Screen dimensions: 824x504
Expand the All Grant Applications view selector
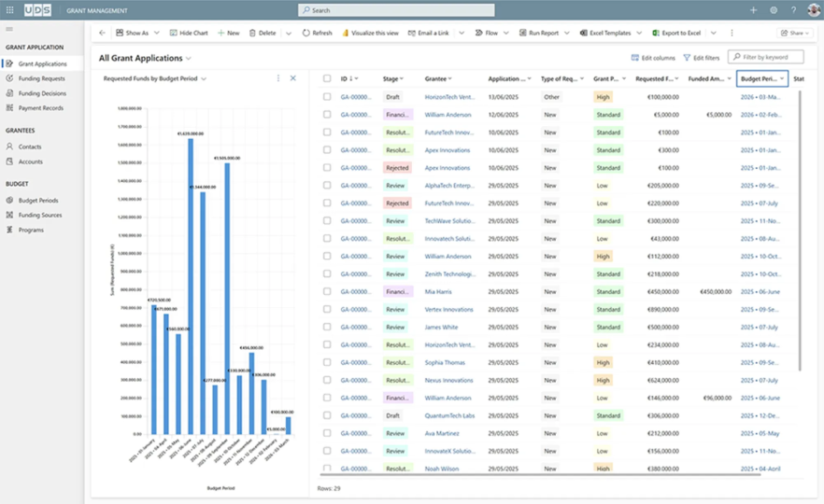point(189,58)
